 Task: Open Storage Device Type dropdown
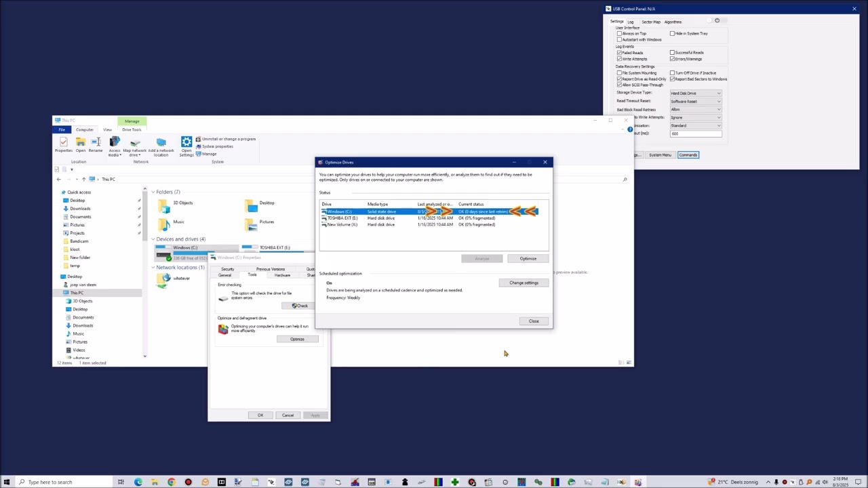pos(696,93)
